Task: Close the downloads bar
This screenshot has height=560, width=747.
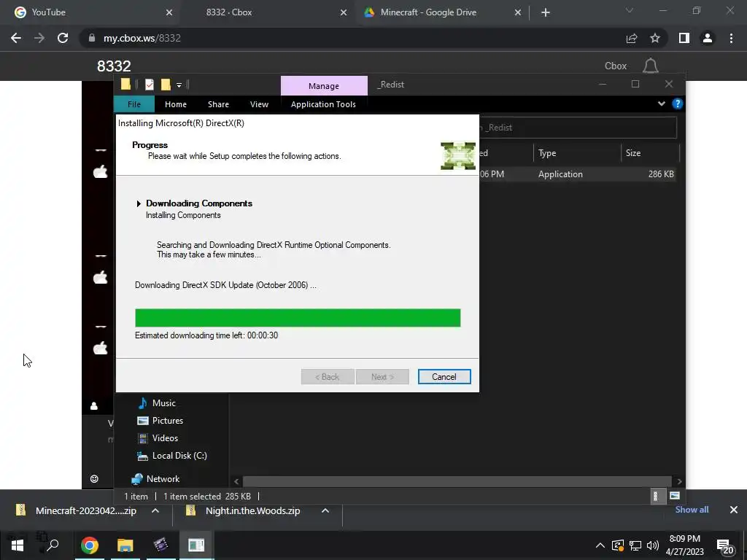Action: [x=734, y=510]
